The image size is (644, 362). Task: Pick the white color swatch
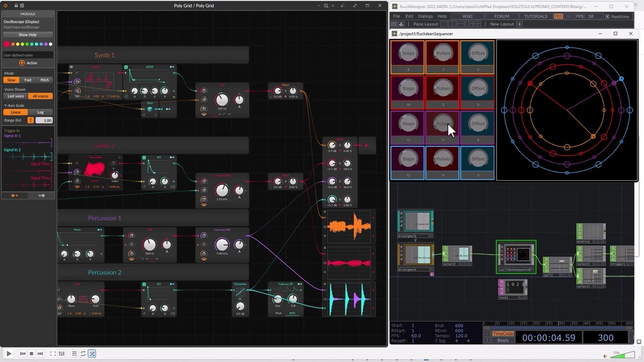coord(50,44)
